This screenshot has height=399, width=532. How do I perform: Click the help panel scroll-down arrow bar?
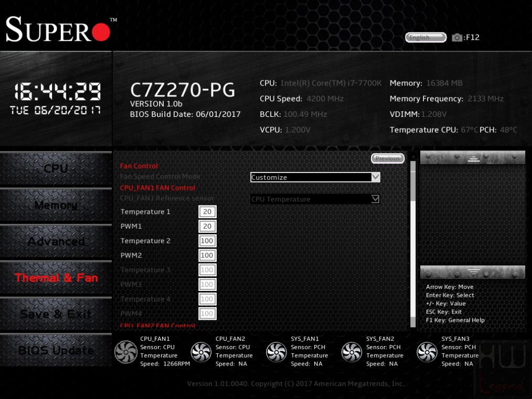(473, 272)
